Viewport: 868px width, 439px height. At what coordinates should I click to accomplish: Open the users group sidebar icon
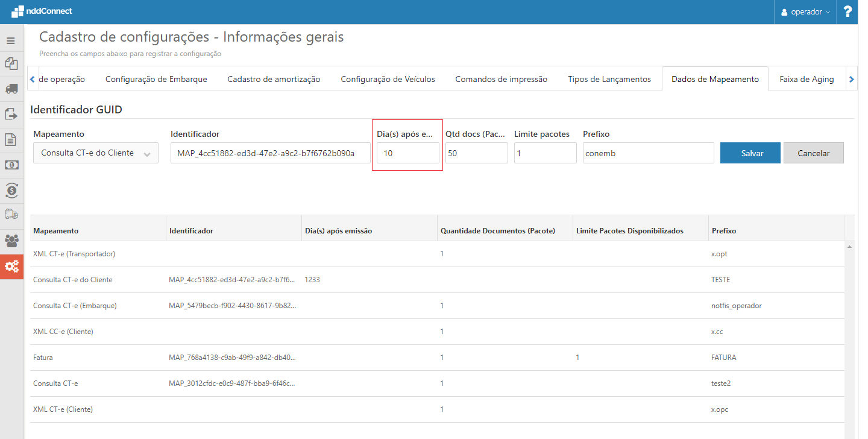point(11,241)
